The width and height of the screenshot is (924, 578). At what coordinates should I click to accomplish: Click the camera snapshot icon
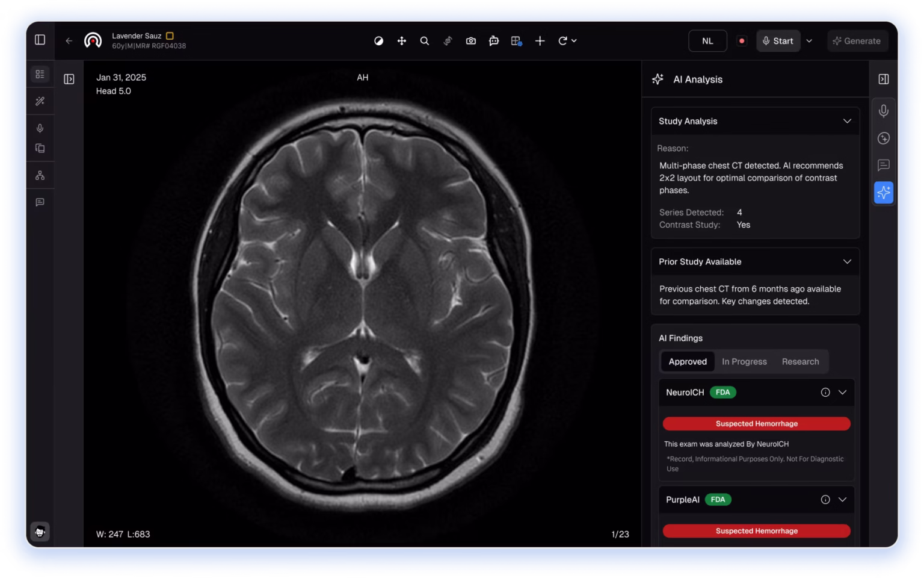471,41
